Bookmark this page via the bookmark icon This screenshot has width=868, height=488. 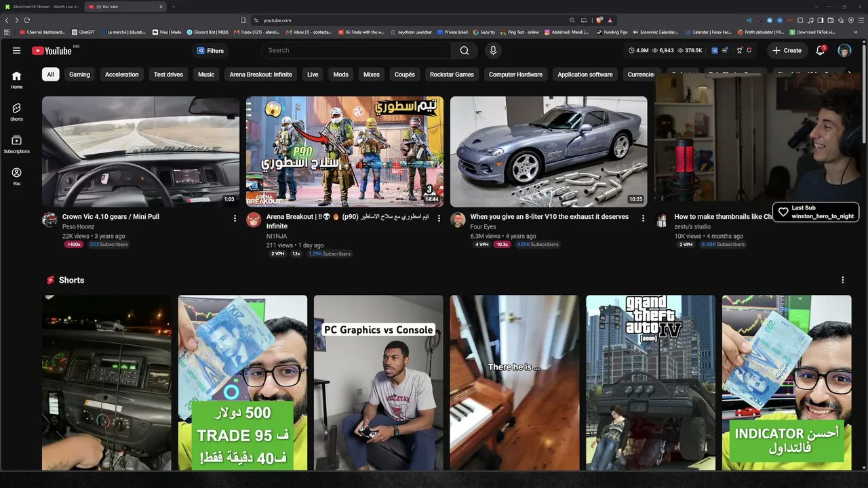[243, 20]
